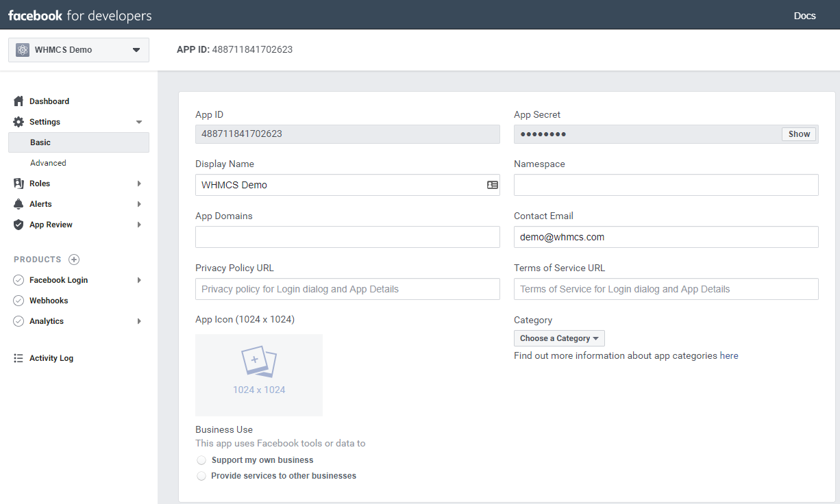Click the Activity Log list icon
Image resolution: width=840 pixels, height=504 pixels.
tap(18, 358)
